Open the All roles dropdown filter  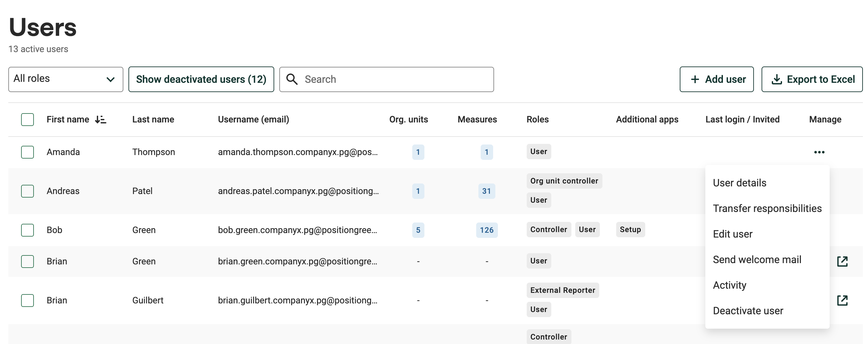[66, 80]
